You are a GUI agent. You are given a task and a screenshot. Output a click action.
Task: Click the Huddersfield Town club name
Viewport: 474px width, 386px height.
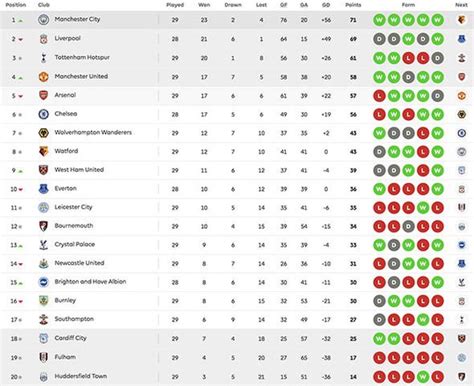pos(81,376)
